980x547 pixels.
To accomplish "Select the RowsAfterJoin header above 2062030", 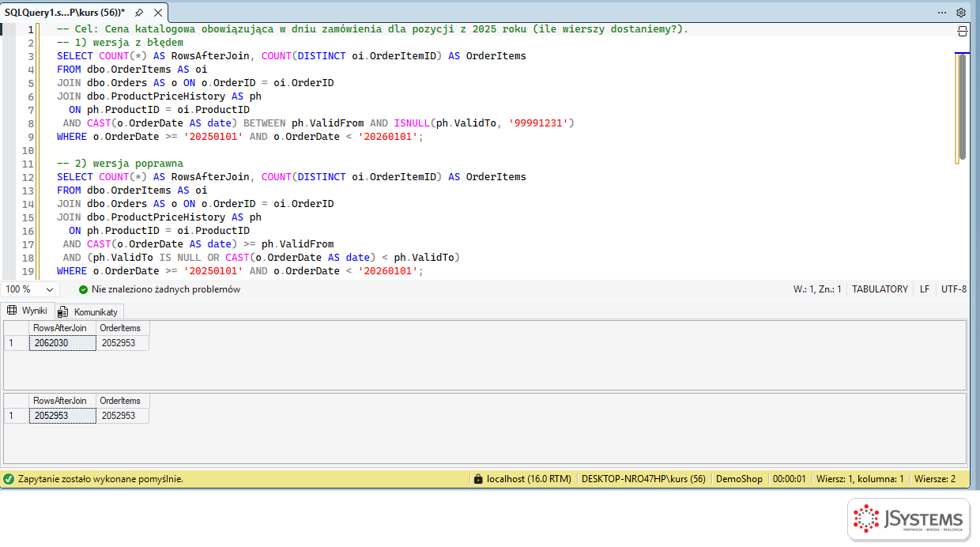I will (62, 328).
